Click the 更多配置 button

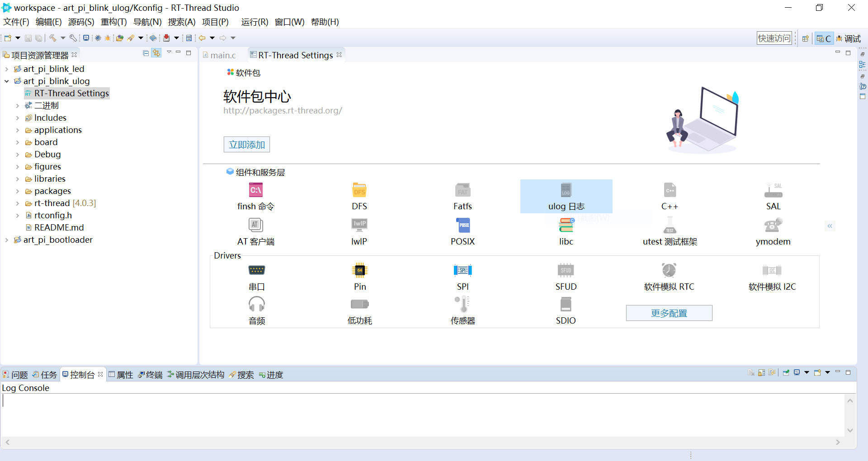(x=669, y=313)
